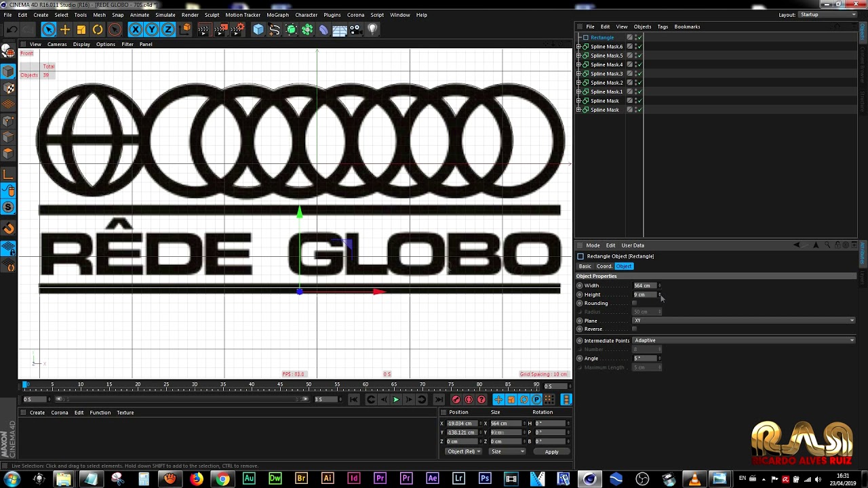
Task: Add a Cube primitive object
Action: point(258,29)
